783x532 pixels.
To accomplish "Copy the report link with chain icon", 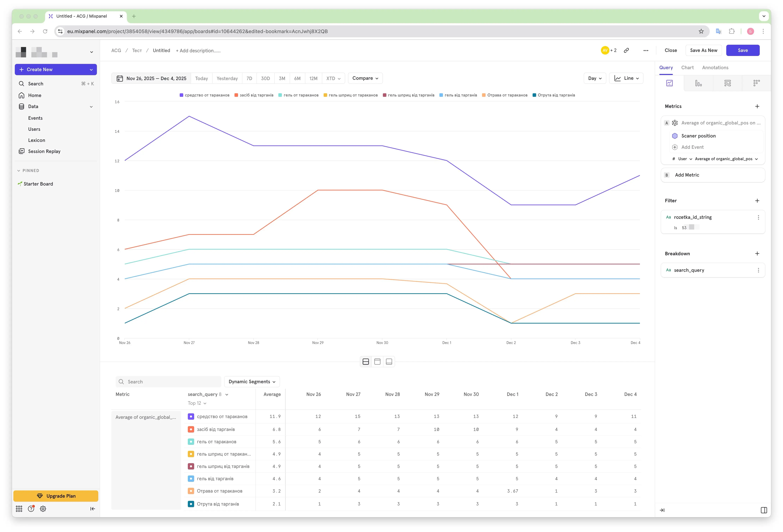I will 626,51.
